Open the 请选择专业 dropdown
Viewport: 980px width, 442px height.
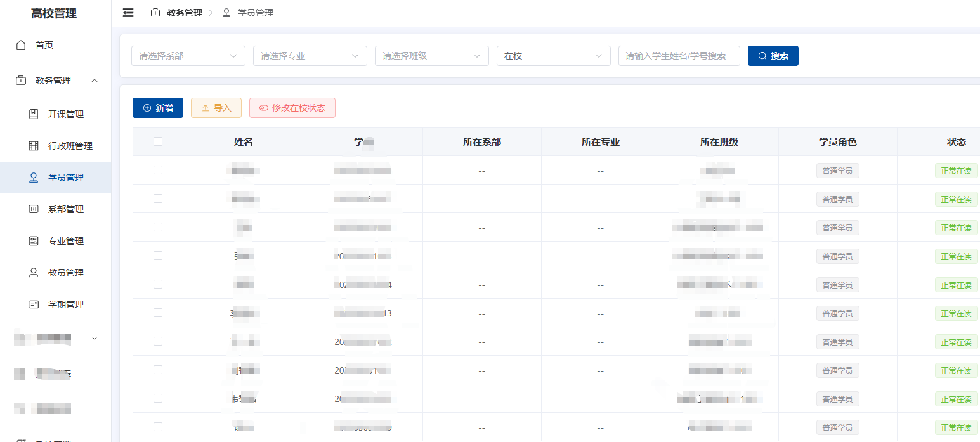pos(310,56)
